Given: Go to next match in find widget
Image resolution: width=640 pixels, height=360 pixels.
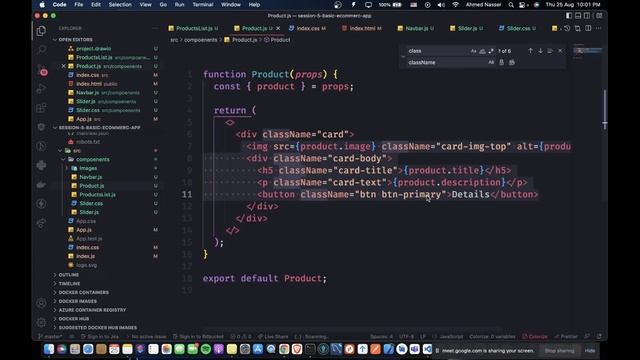Looking at the screenshot, I should pyautogui.click(x=540, y=51).
